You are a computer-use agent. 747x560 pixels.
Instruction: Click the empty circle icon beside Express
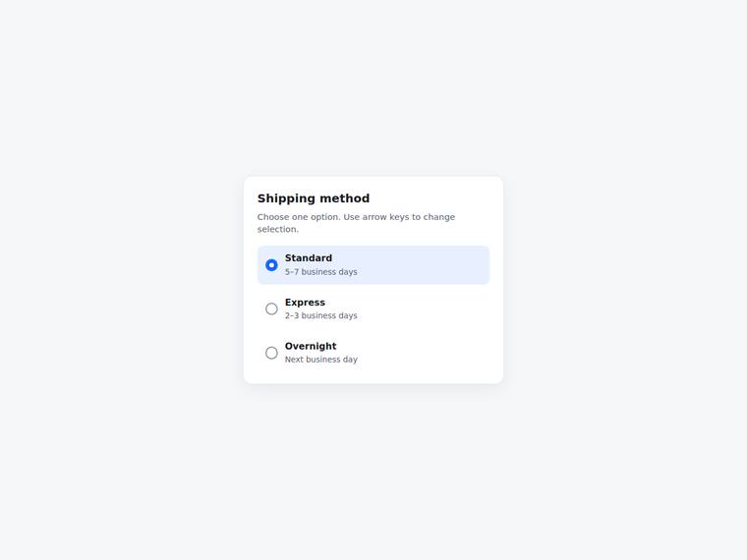click(271, 309)
